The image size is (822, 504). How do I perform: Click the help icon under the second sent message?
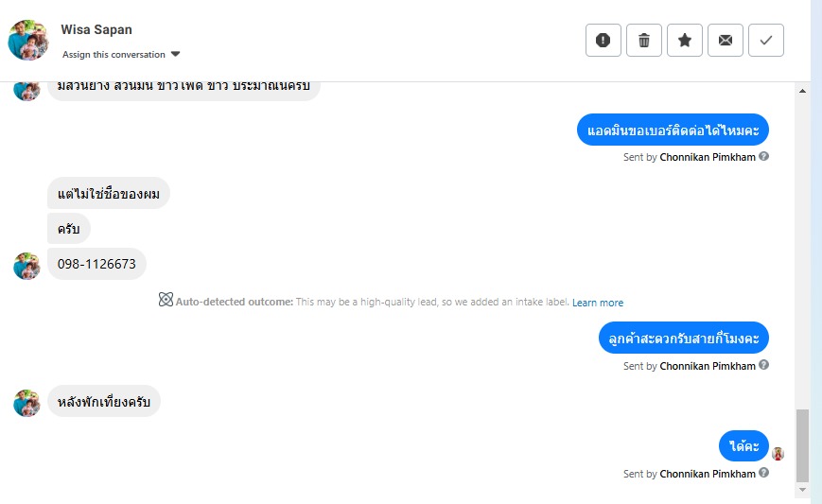point(764,366)
